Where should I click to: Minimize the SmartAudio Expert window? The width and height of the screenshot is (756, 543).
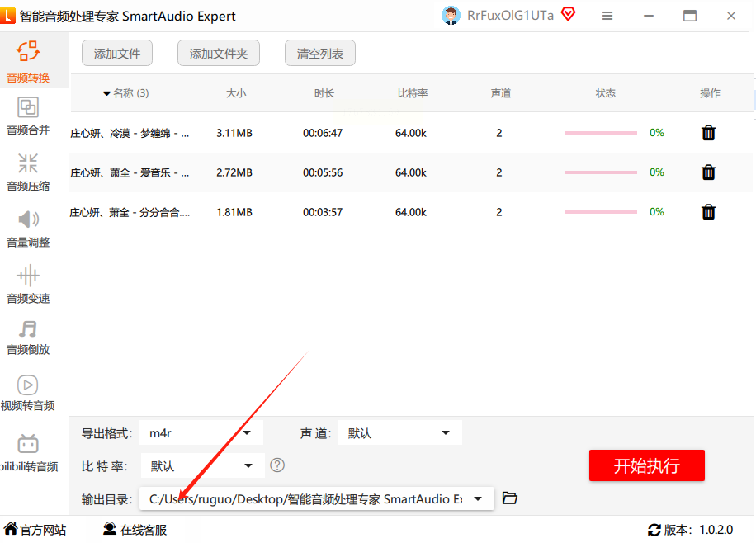[649, 16]
